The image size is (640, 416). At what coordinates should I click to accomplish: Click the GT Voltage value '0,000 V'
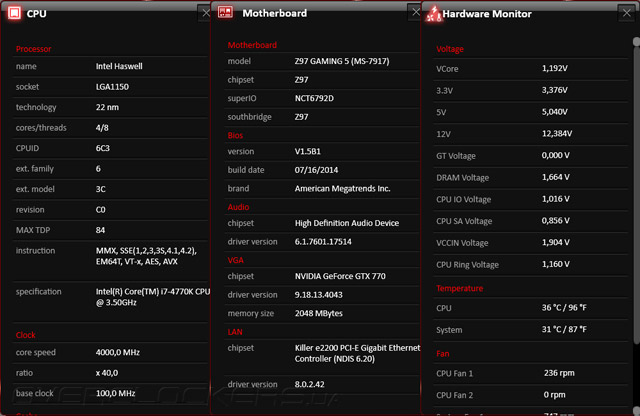tap(556, 155)
